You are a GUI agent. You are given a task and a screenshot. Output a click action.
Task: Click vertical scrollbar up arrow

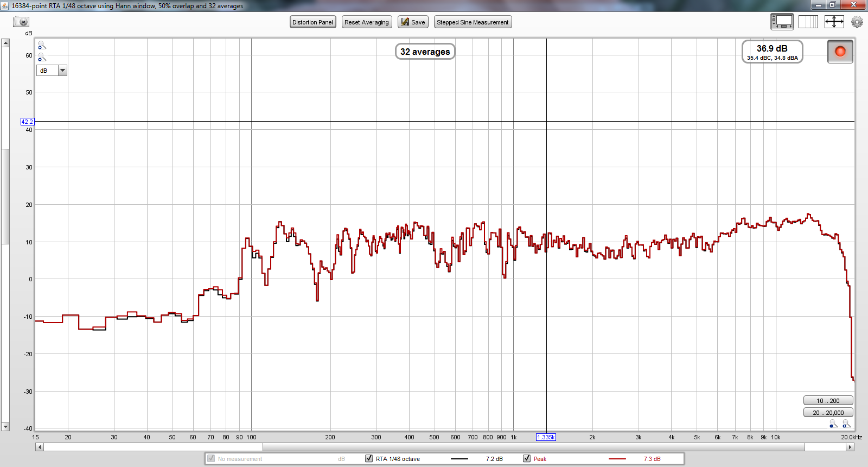point(5,43)
